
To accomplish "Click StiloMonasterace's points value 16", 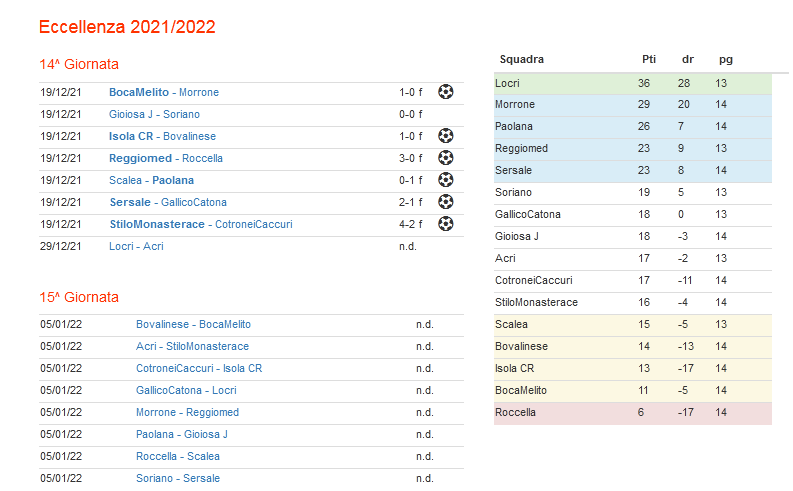I will click(644, 302).
